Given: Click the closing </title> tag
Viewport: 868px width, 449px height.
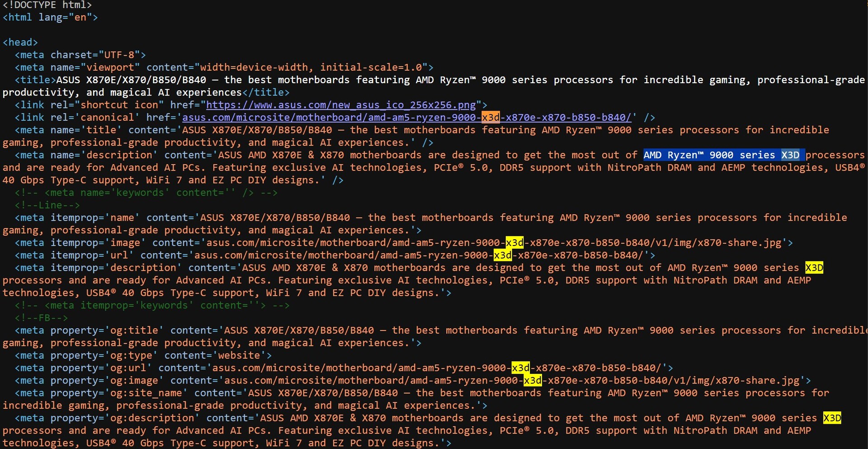Looking at the screenshot, I should (266, 93).
